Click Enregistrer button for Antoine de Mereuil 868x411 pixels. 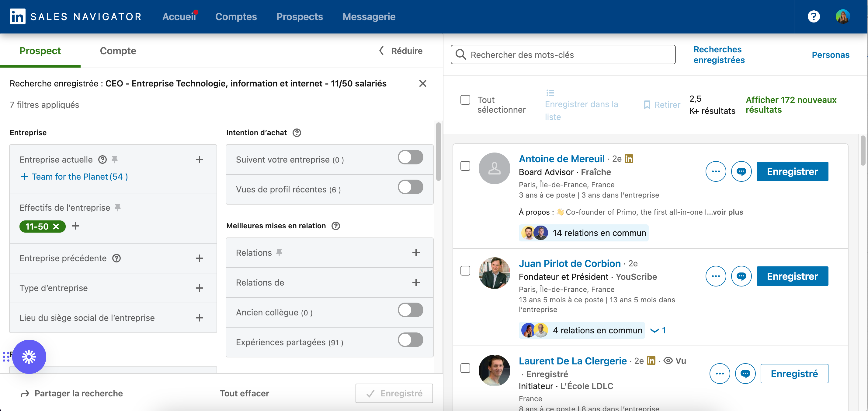pos(792,172)
